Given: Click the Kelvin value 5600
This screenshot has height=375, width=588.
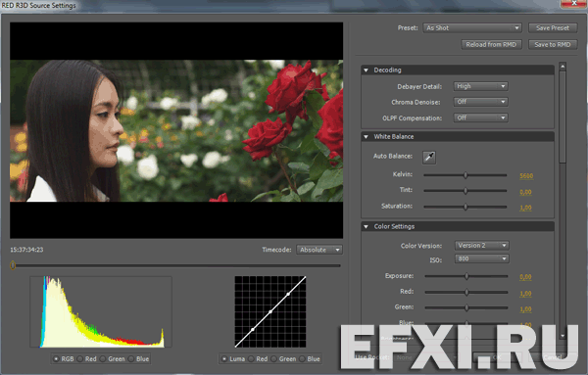Looking at the screenshot, I should tap(526, 175).
